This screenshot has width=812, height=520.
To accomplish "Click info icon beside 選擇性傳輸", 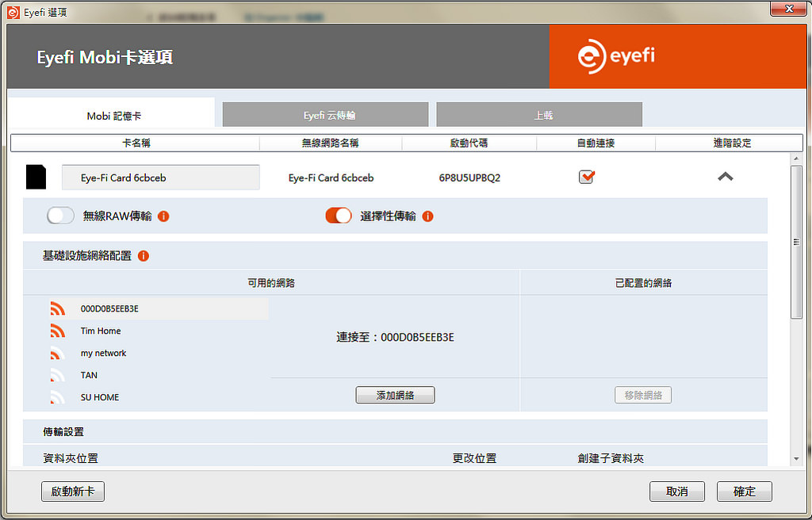I will click(427, 216).
